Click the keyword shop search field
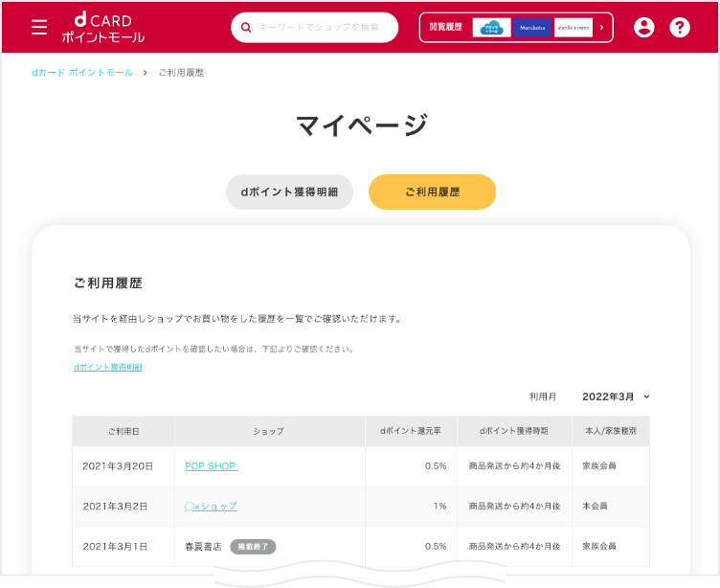Viewport: 720px width, 588px height. [321, 28]
